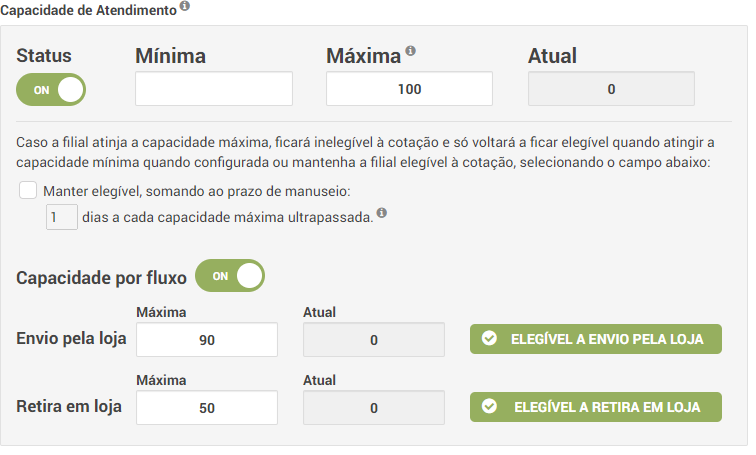Check the Manter elegível checkbox

coord(28,190)
